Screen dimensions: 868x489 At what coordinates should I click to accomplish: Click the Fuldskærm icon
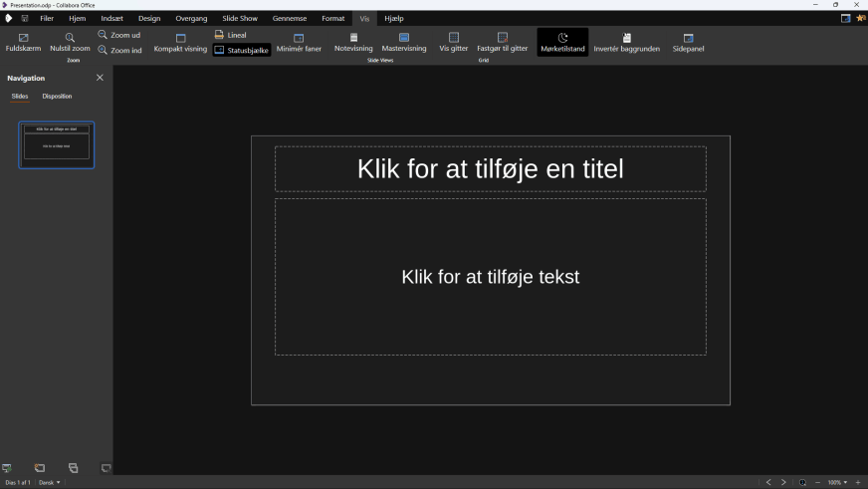(x=23, y=38)
